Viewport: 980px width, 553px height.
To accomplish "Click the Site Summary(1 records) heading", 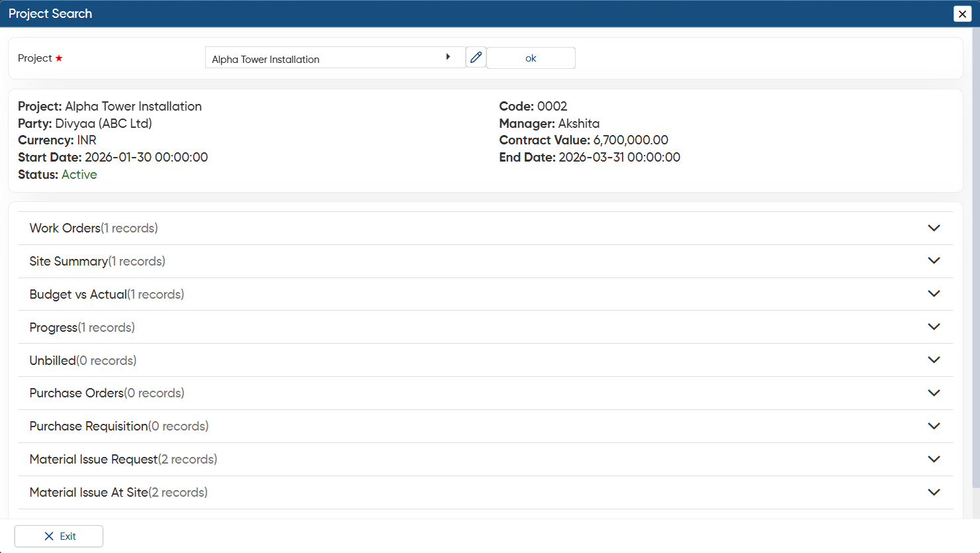I will (x=97, y=261).
